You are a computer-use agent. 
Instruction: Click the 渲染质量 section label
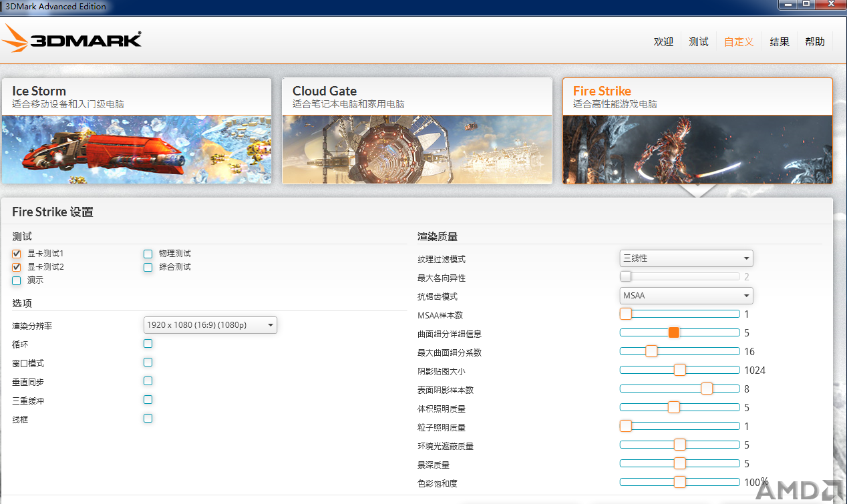438,236
